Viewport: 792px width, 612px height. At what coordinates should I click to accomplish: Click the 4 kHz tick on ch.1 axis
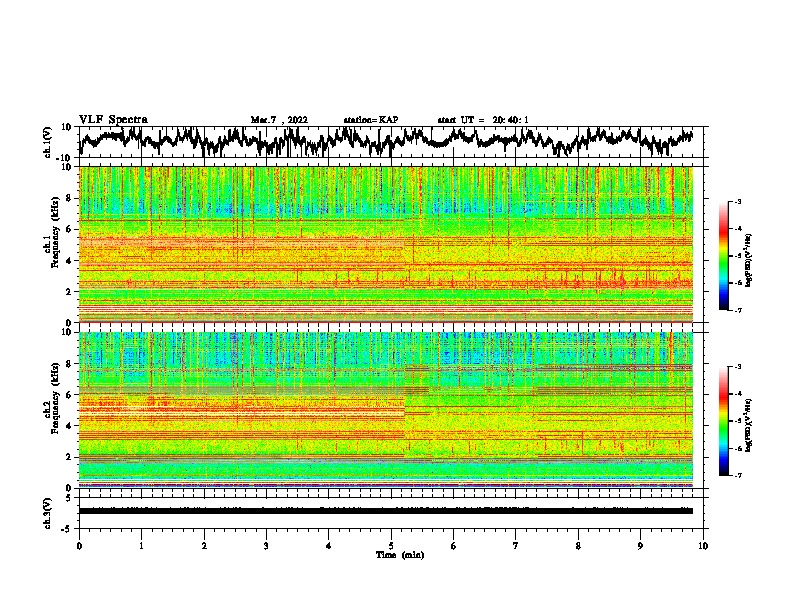[x=70, y=261]
